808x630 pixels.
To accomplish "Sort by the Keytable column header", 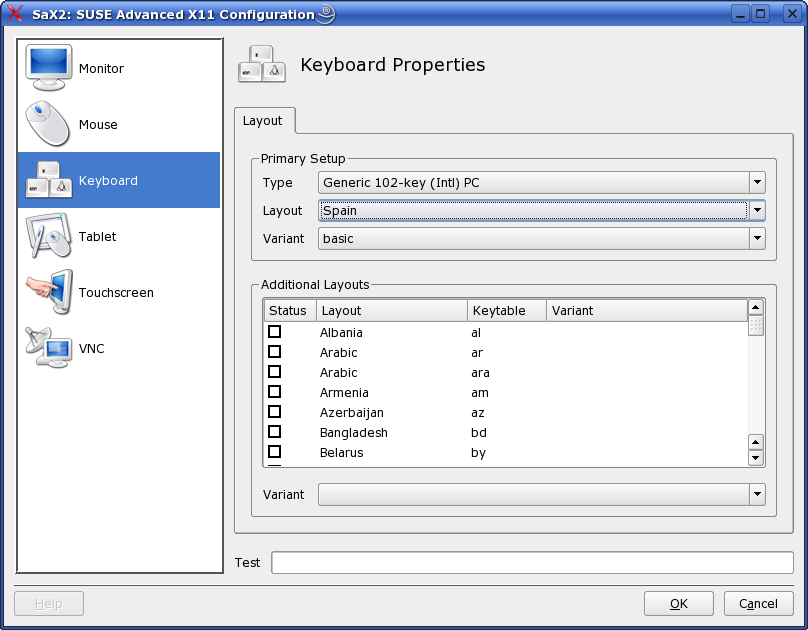I will click(507, 311).
